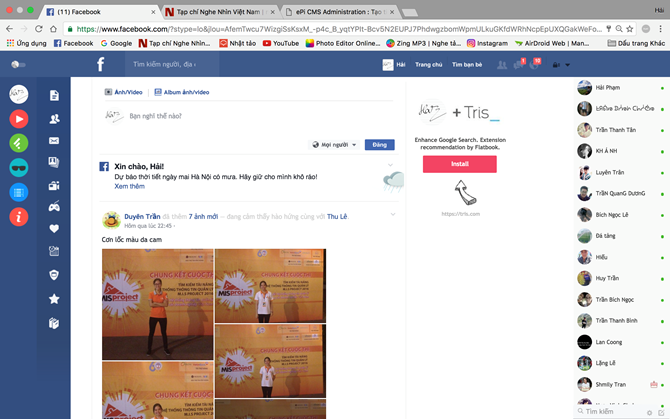Click the Facebook f logo in header
This screenshot has width=670, height=419.
[x=100, y=64]
